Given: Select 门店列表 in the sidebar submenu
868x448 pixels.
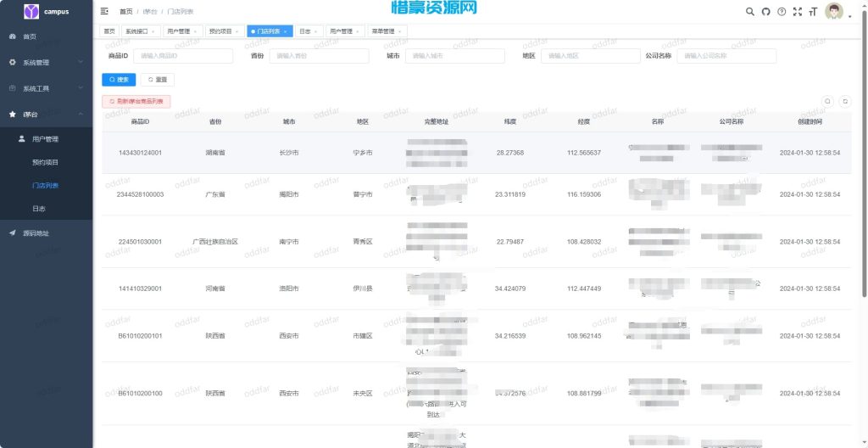Looking at the screenshot, I should (47, 186).
